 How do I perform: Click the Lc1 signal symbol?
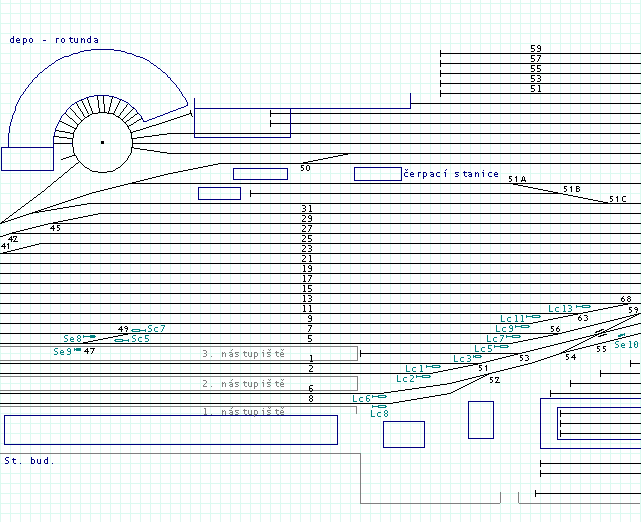(433, 367)
